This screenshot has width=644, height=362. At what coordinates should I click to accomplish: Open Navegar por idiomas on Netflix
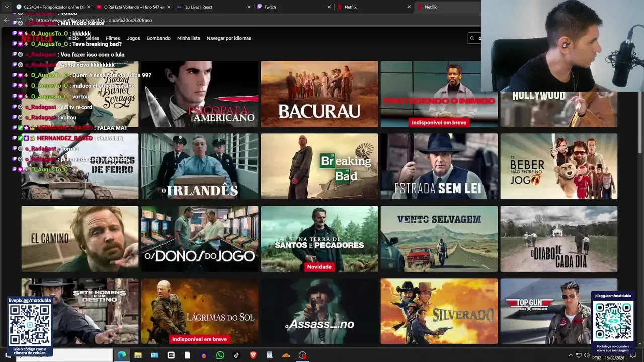tap(228, 38)
